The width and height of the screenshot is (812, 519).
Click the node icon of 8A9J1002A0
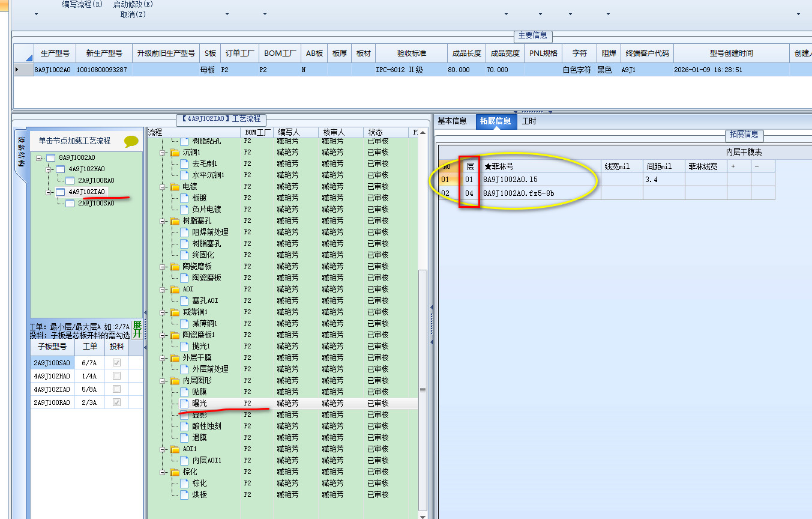click(x=50, y=158)
